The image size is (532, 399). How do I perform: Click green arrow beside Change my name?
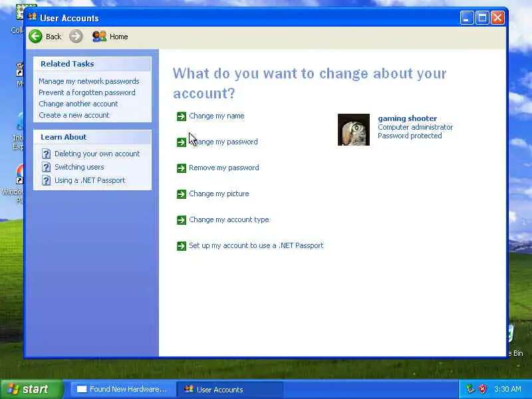(182, 116)
